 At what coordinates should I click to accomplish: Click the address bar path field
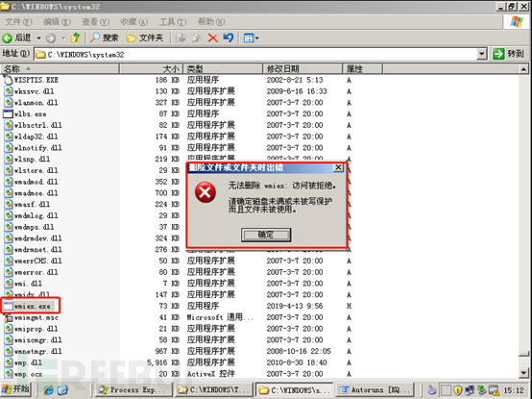(256, 55)
